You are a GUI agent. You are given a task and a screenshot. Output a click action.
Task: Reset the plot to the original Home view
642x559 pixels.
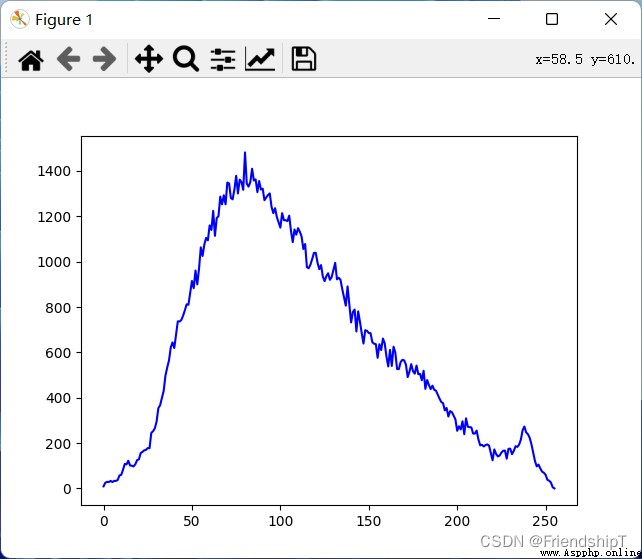31,60
